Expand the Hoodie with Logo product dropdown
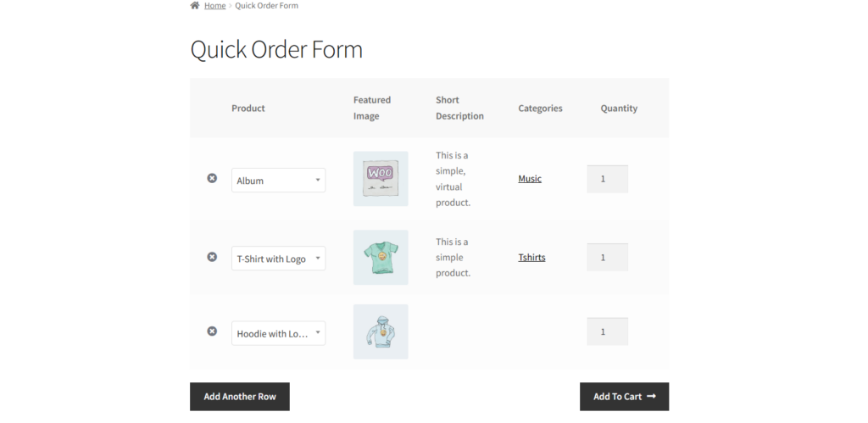Viewport: 868px width, 423px height. coord(278,333)
